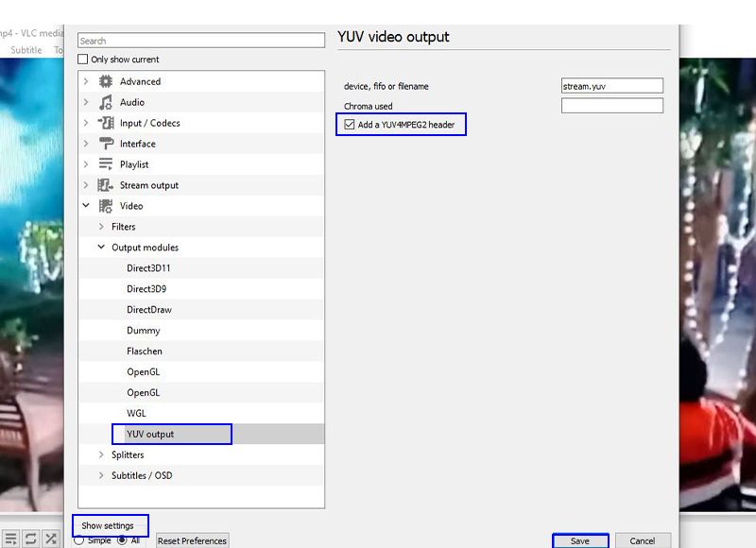Enable the Only show current checkbox
This screenshot has height=548, width=756.
pos(83,60)
